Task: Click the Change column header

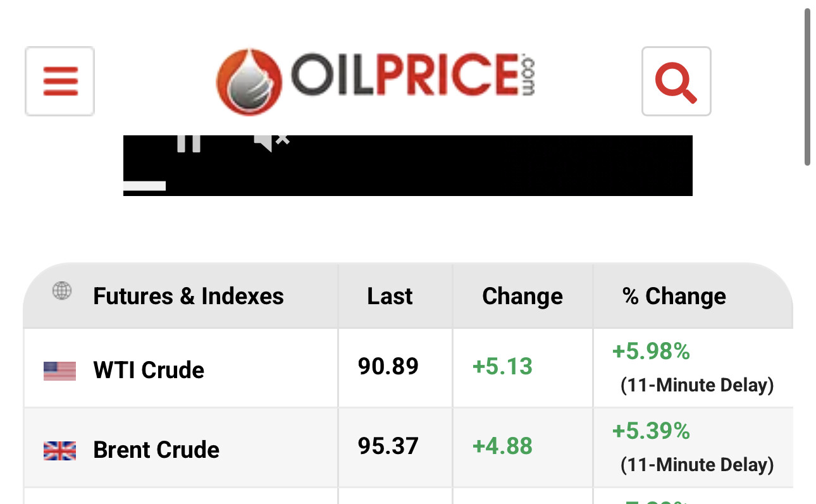Action: (522, 296)
